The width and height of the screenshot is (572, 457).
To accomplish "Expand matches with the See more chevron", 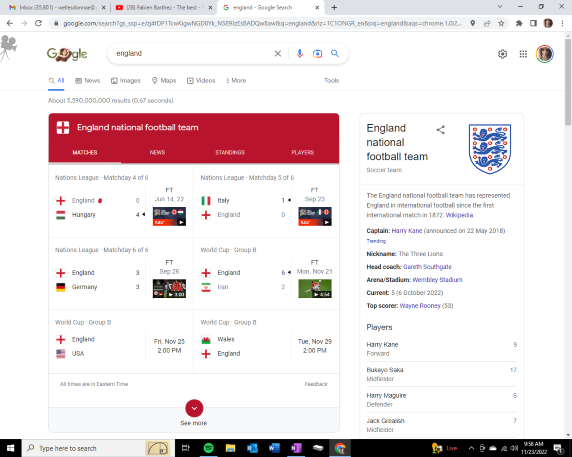I will tap(194, 408).
